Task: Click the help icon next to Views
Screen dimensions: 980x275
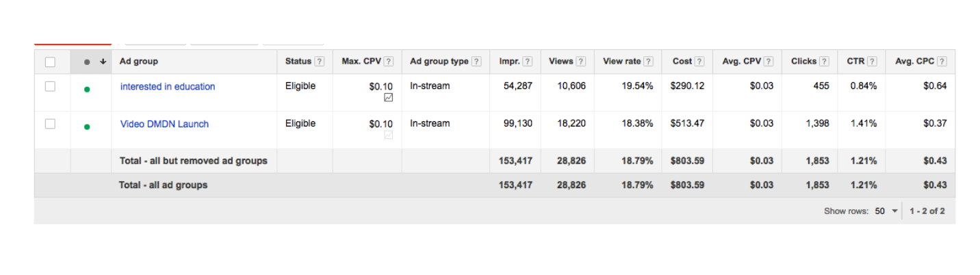Action: pos(581,62)
